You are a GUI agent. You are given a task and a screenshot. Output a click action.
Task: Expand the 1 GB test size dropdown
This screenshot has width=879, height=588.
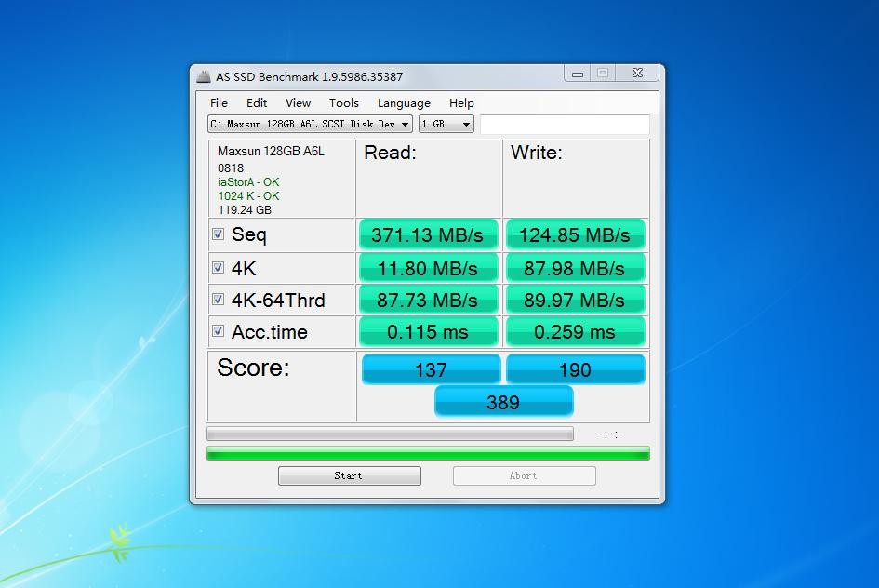(446, 124)
